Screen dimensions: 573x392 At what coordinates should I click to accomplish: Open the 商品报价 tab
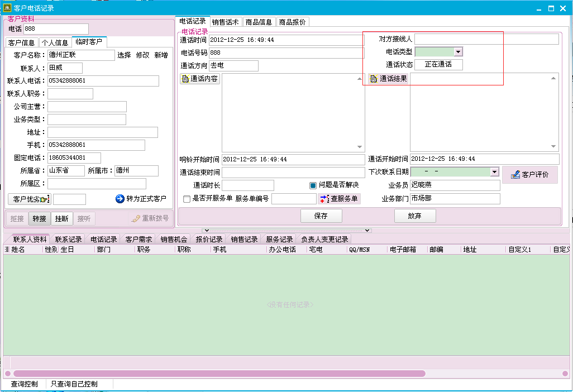[x=292, y=22]
